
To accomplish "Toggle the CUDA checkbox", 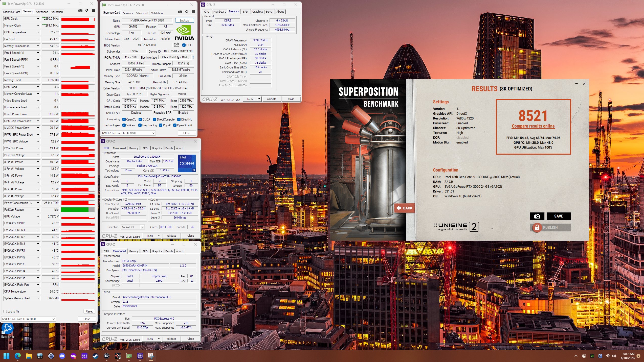I will coord(140,119).
